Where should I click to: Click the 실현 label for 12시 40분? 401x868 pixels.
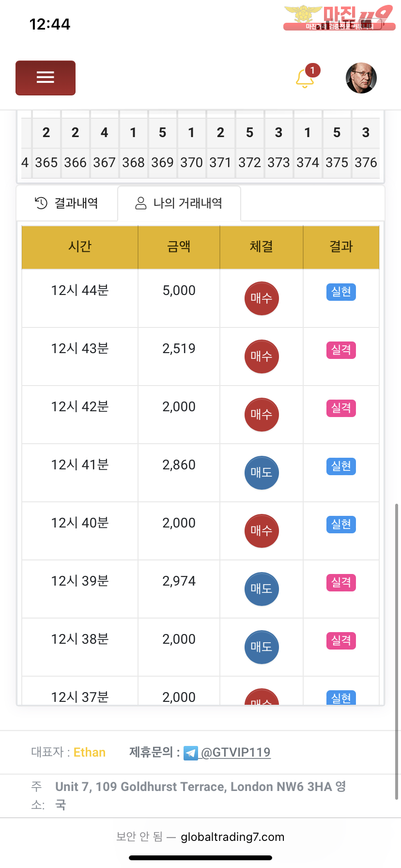pos(341,525)
